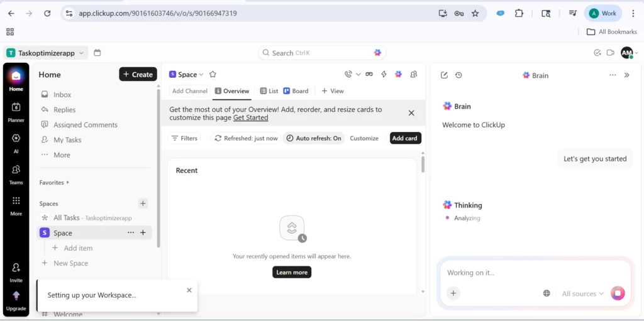This screenshot has width=644, height=321.
Task: Open Brain chat history clock icon
Action: point(458,75)
